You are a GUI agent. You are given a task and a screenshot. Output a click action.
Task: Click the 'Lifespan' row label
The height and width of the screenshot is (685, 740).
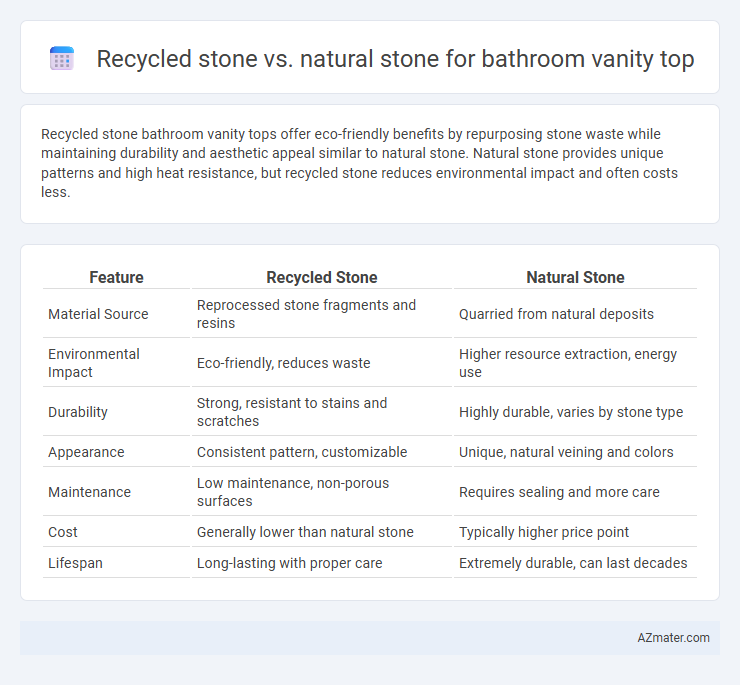pyautogui.click(x=75, y=563)
